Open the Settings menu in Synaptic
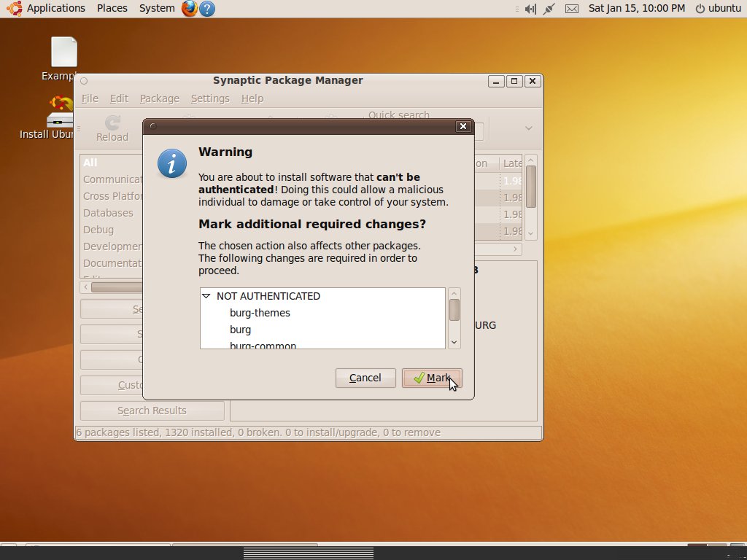Image resolution: width=747 pixels, height=560 pixels. point(210,98)
